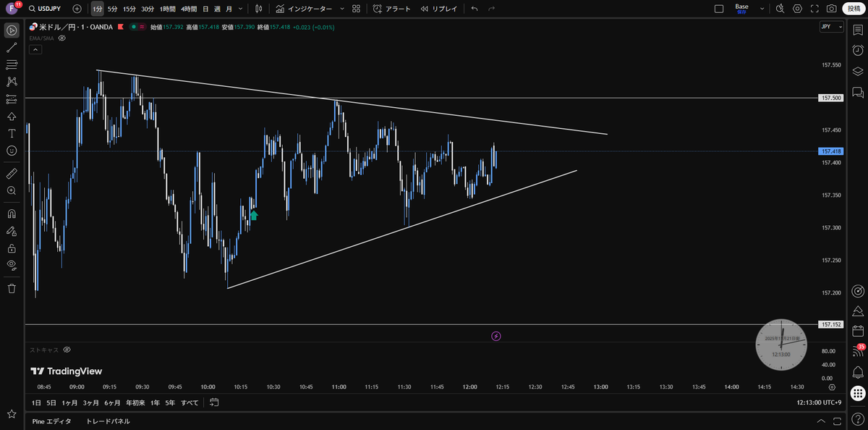Open the Pine エディタ tab
Image resolution: width=868 pixels, height=430 pixels.
pyautogui.click(x=52, y=421)
